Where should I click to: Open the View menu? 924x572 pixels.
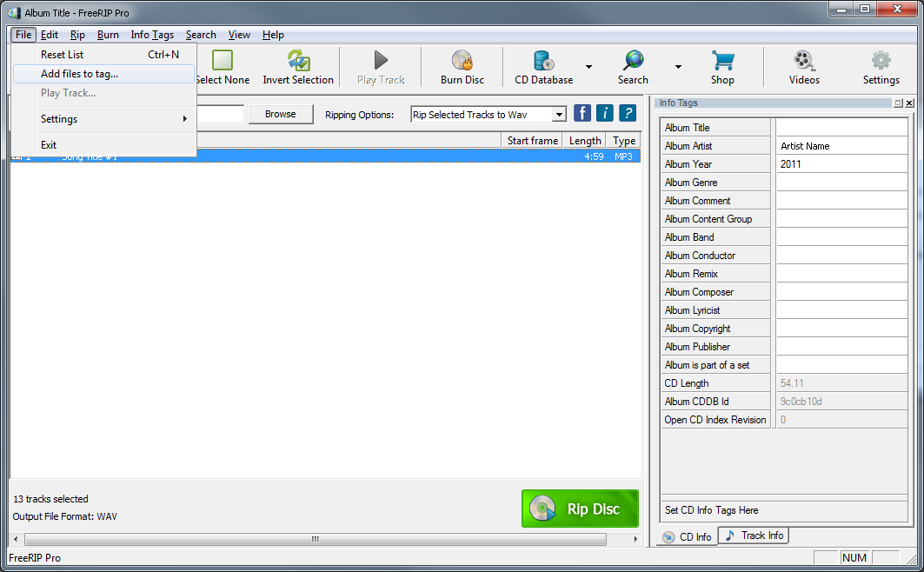(x=239, y=35)
